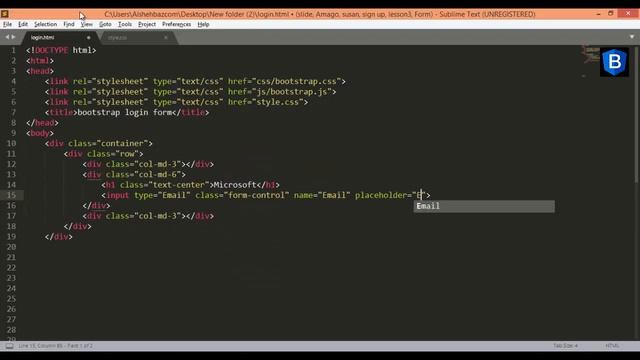
Task: Choose the Email autocomplete suggestion
Action: point(484,206)
